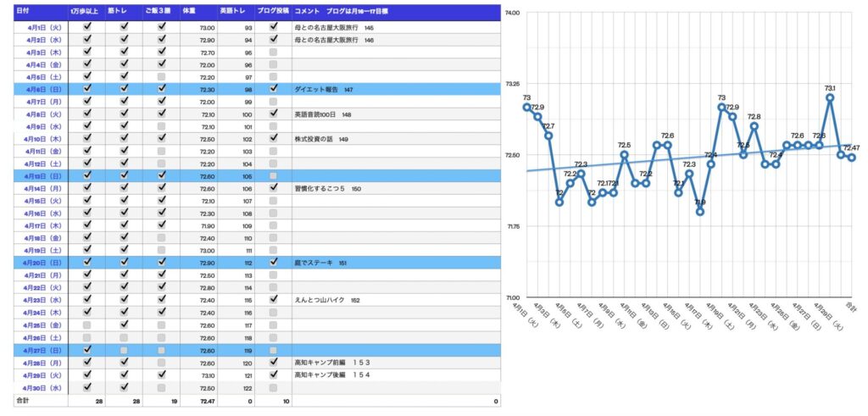Select highlighted date cell 4月6日(日)
This screenshot has height=416, width=868.
click(41, 89)
